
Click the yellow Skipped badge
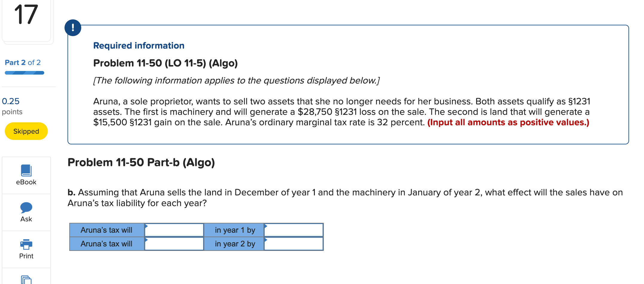[x=26, y=131]
